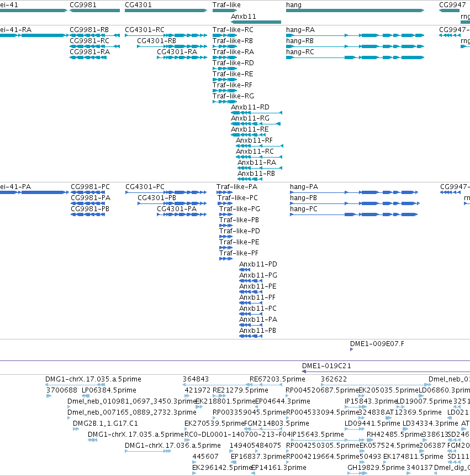This screenshot has height=476, width=470.
Task: Select the hang-RB transcript label
Action: click(300, 41)
